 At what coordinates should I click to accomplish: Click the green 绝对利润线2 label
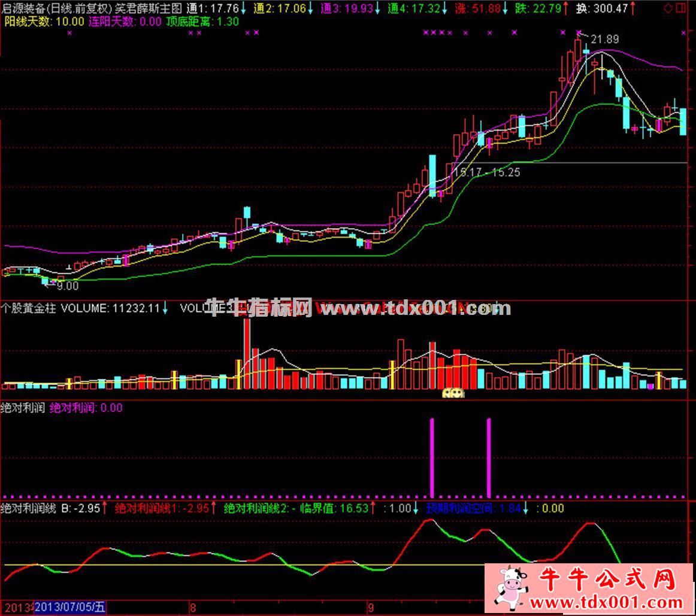pyautogui.click(x=260, y=508)
